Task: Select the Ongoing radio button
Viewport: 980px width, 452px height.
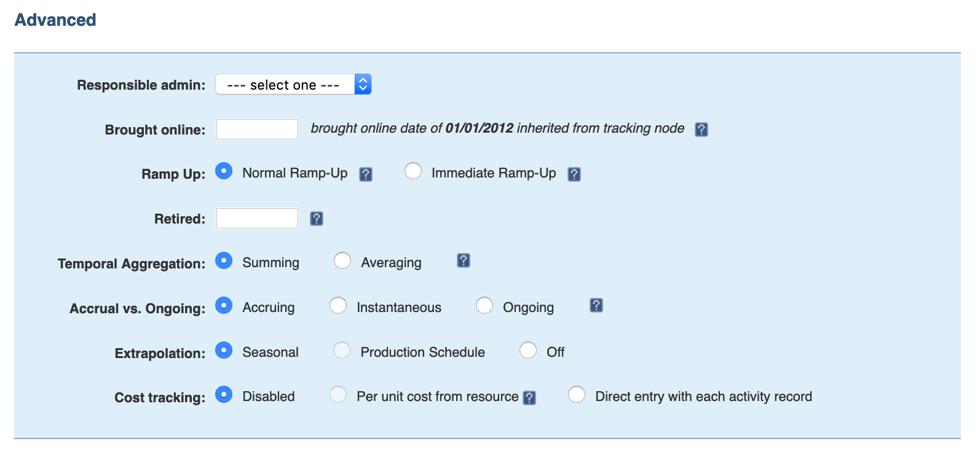Action: click(484, 306)
